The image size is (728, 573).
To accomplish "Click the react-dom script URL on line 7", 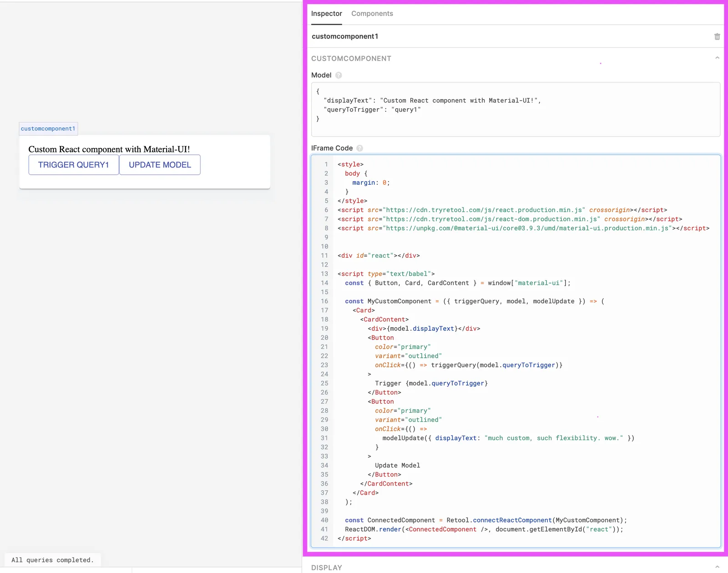I will (x=491, y=219).
